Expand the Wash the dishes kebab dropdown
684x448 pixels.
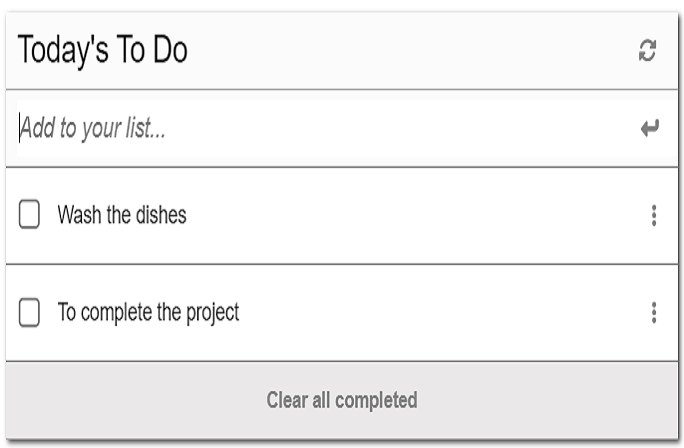pos(653,215)
